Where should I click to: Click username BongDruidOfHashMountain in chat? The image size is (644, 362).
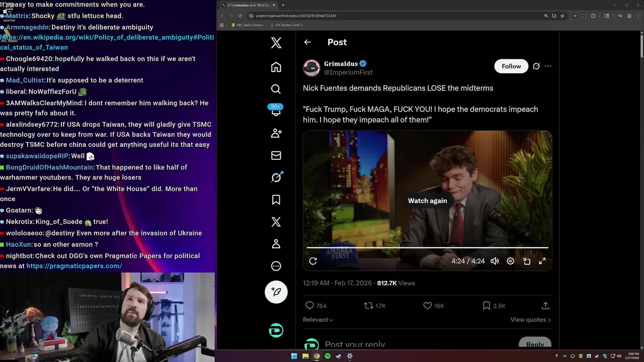coord(49,167)
